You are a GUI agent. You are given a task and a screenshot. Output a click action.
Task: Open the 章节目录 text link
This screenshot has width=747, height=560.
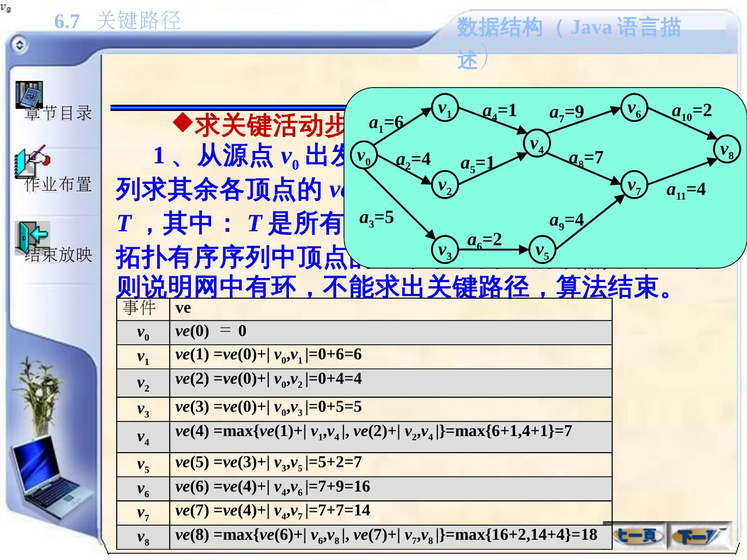coord(59,113)
